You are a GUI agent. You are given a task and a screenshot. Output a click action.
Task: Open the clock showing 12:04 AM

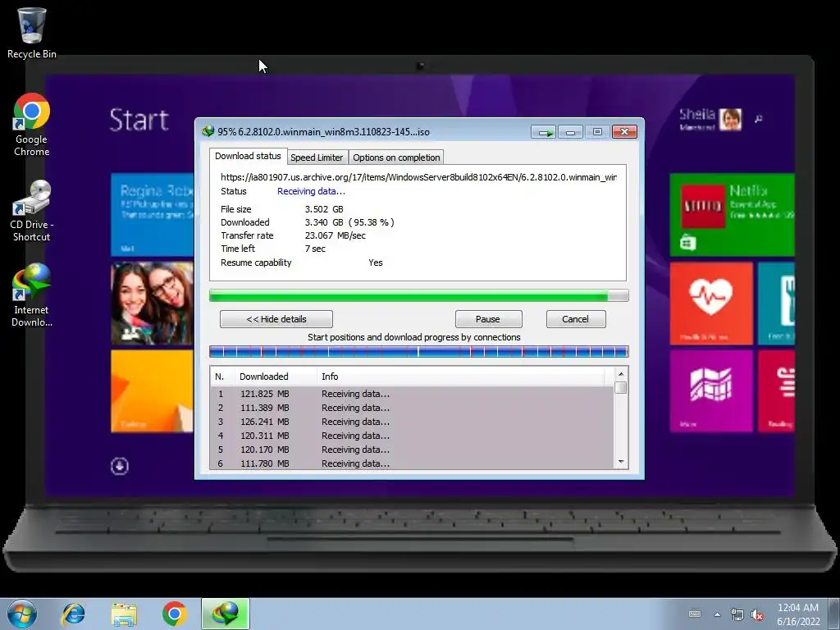click(798, 614)
